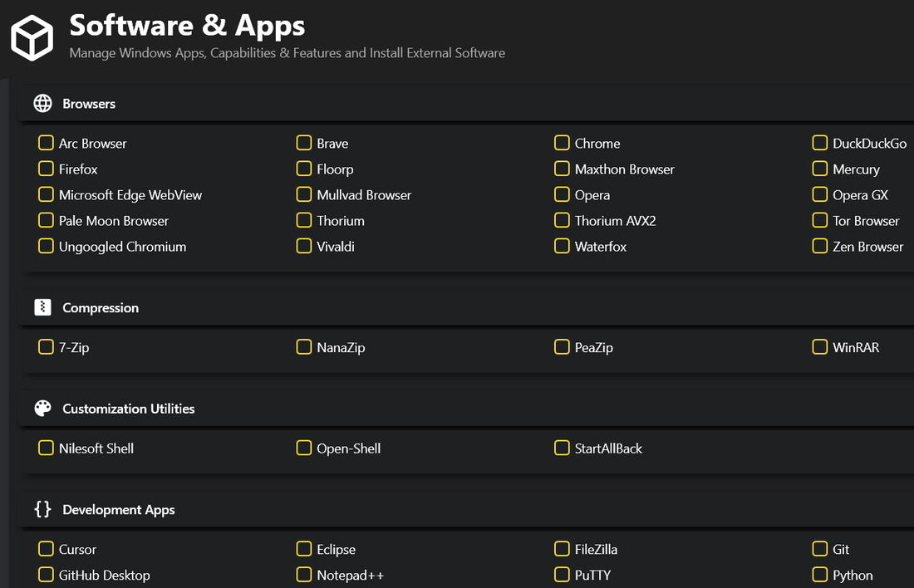The image size is (914, 588).
Task: Click the Manage Windows Apps subtitle text
Action: click(287, 53)
